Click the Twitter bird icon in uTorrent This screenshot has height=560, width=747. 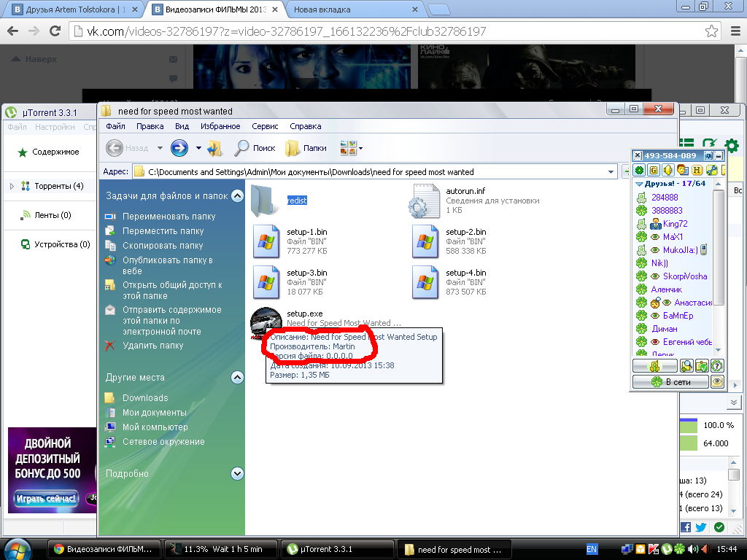pyautogui.click(x=701, y=526)
